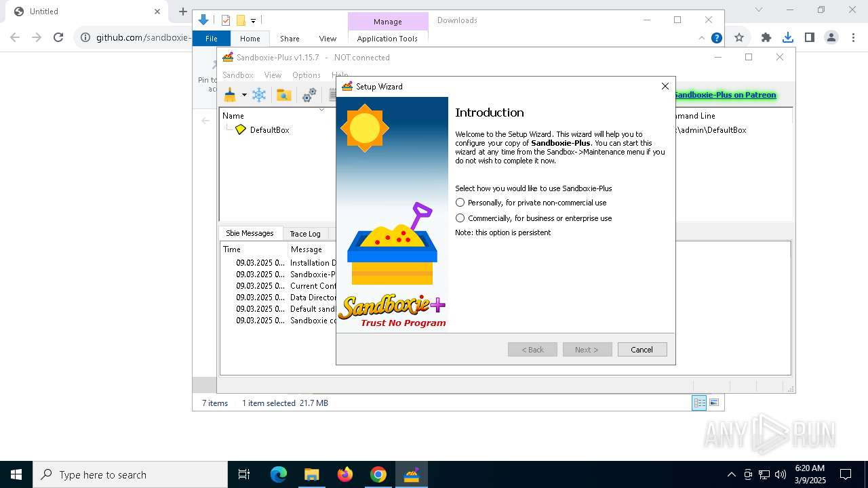Viewport: 868px width, 488px height.
Task: Switch Explorer to details view icon
Action: pyautogui.click(x=698, y=403)
